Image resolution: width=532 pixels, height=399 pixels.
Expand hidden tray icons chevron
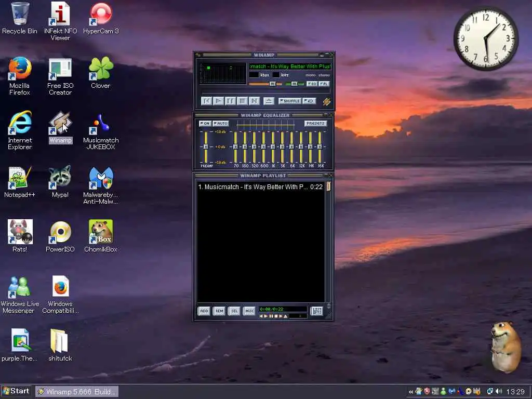[x=411, y=392]
